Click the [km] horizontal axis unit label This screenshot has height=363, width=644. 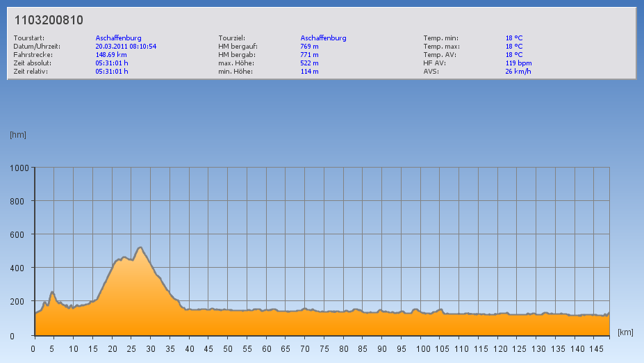(x=625, y=332)
